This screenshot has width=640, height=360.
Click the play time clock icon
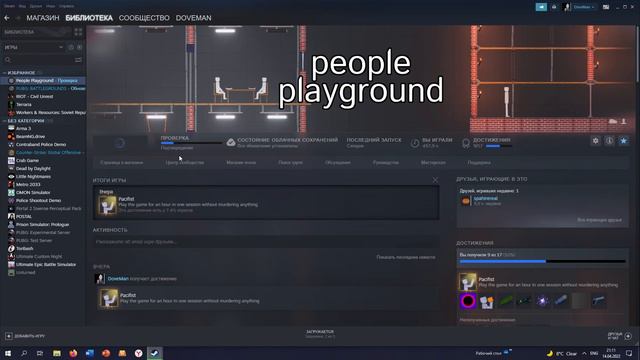click(415, 143)
